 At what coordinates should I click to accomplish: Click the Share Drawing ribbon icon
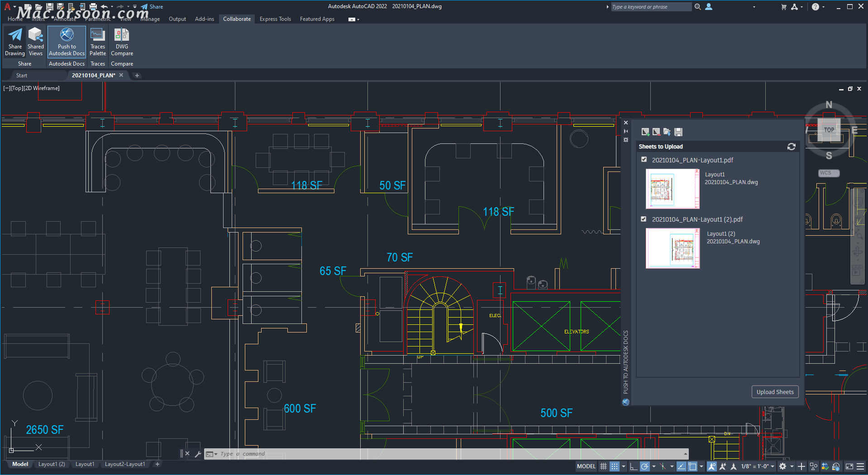[x=15, y=42]
